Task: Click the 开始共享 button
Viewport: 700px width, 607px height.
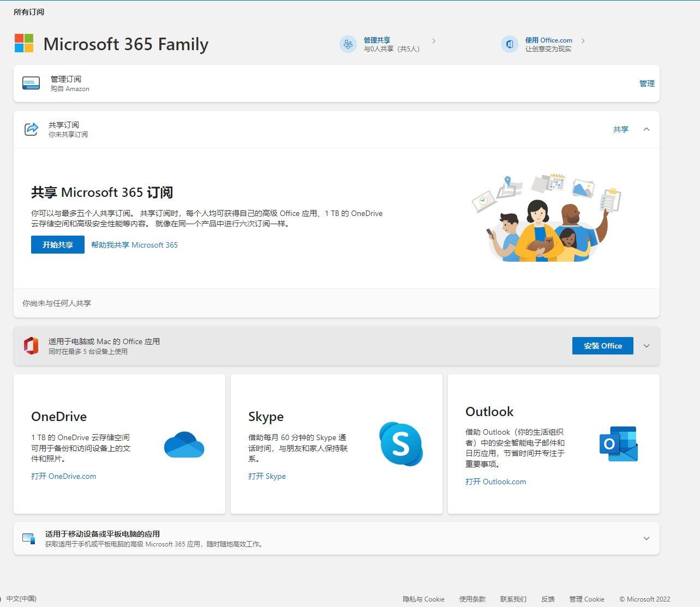Action: pyautogui.click(x=58, y=245)
